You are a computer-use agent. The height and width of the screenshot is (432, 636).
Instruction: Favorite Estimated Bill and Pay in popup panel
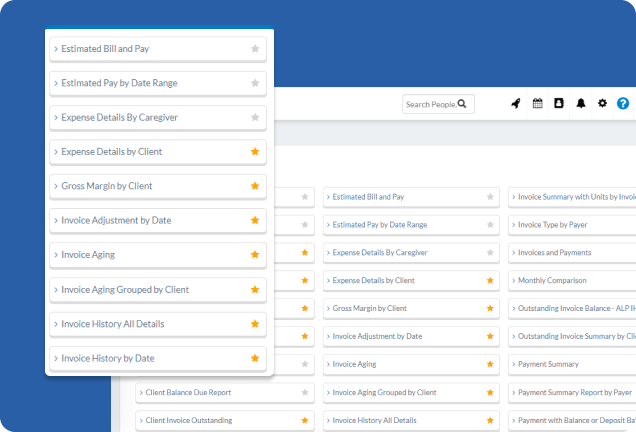(x=255, y=49)
